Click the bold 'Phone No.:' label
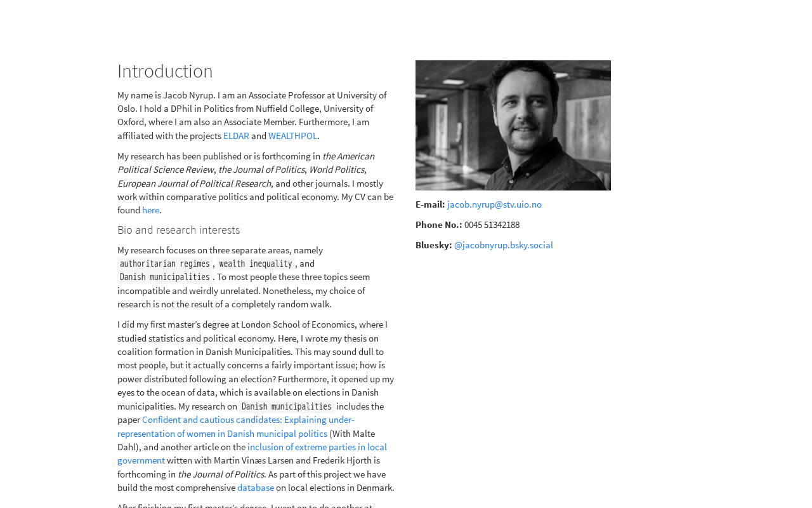 click(438, 225)
